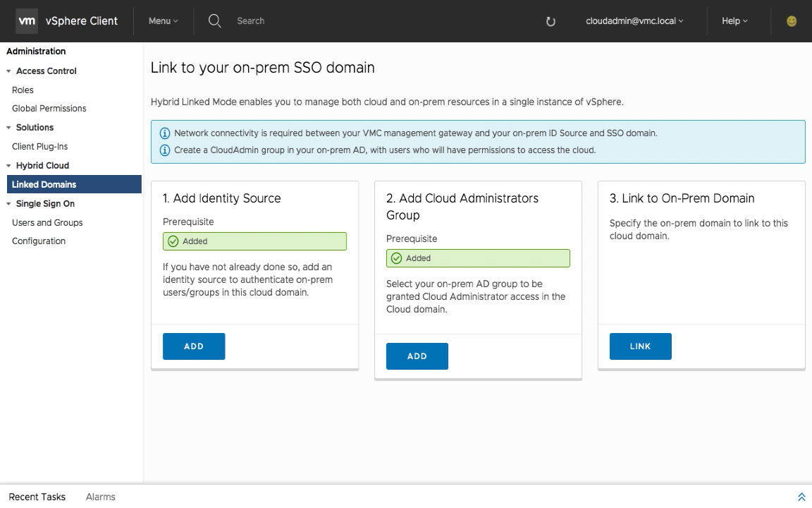Click the smiley feedback icon
The image size is (812, 508).
(x=792, y=21)
